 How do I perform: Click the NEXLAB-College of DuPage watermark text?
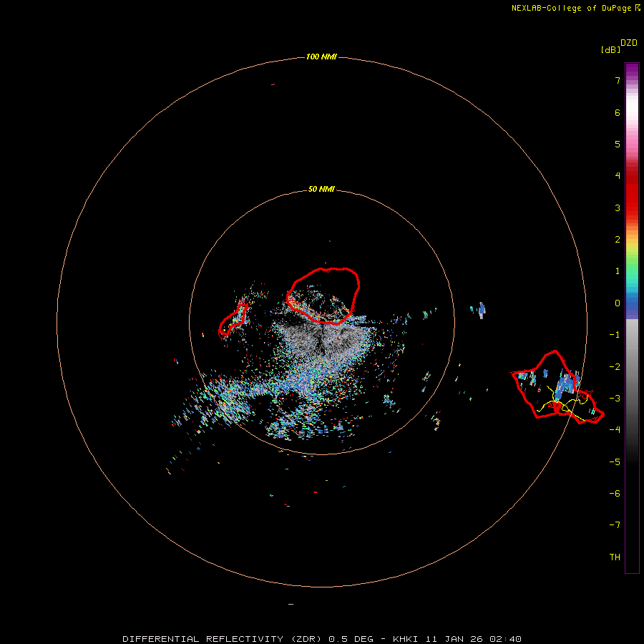click(575, 8)
